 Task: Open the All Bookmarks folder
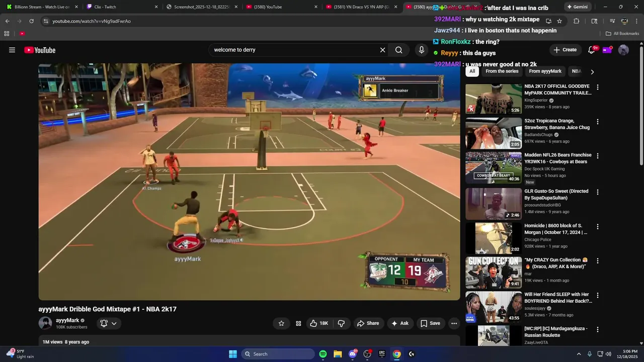coord(622,34)
